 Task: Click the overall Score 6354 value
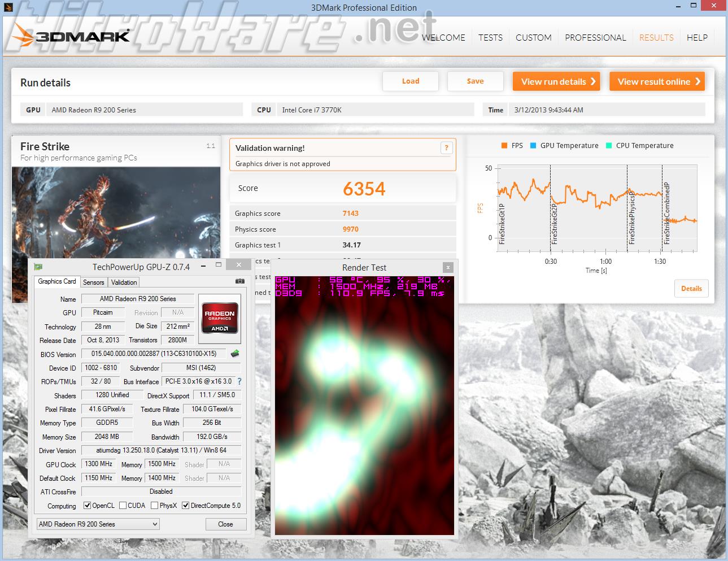pyautogui.click(x=364, y=189)
